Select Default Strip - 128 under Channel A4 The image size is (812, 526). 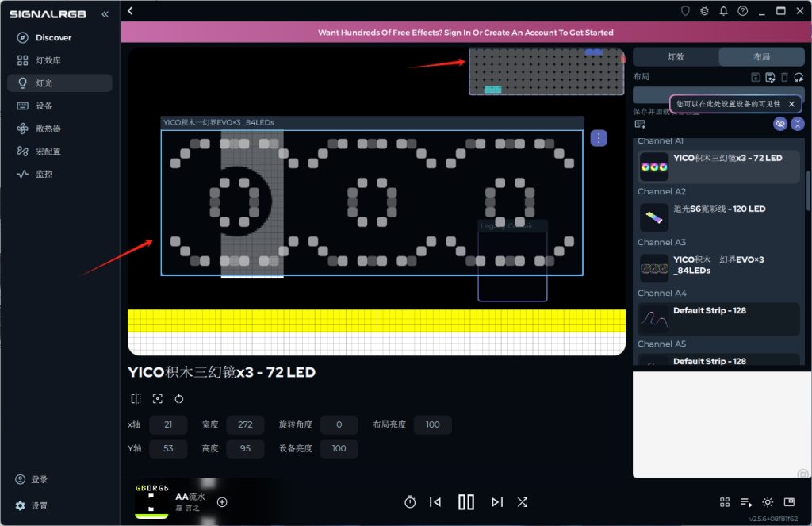click(x=718, y=319)
